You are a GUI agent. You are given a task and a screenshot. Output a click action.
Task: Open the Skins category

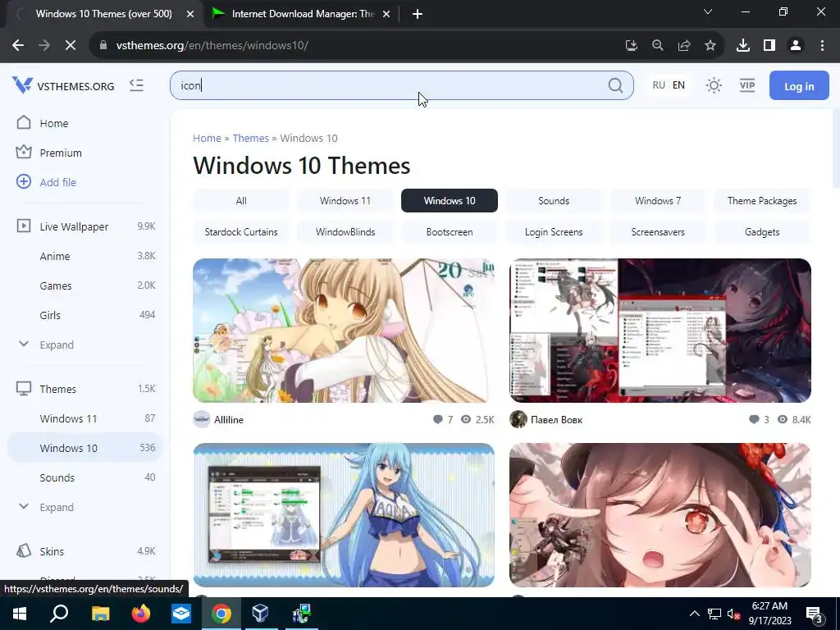pyautogui.click(x=52, y=551)
